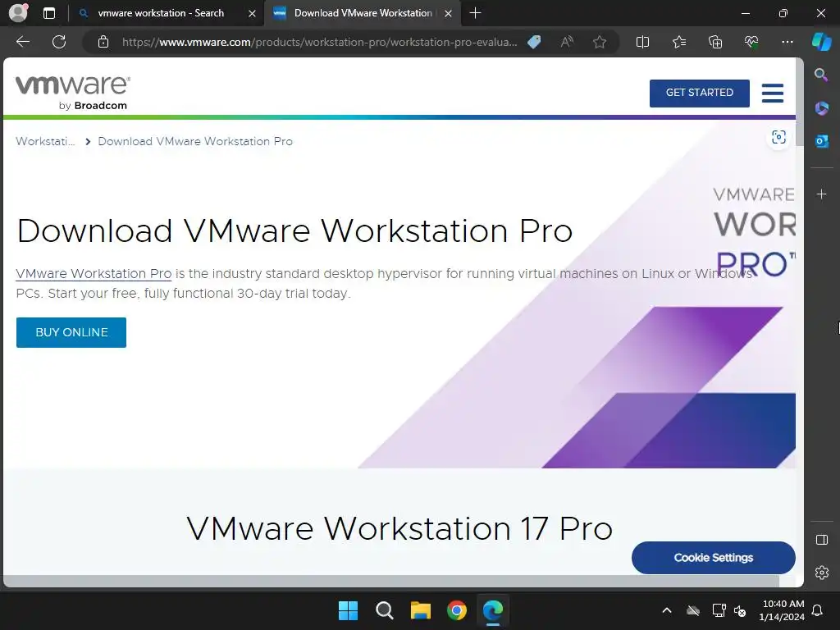Screen dimensions: 840x630
Task: Click the muted volume tray icon
Action: pyautogui.click(x=740, y=610)
